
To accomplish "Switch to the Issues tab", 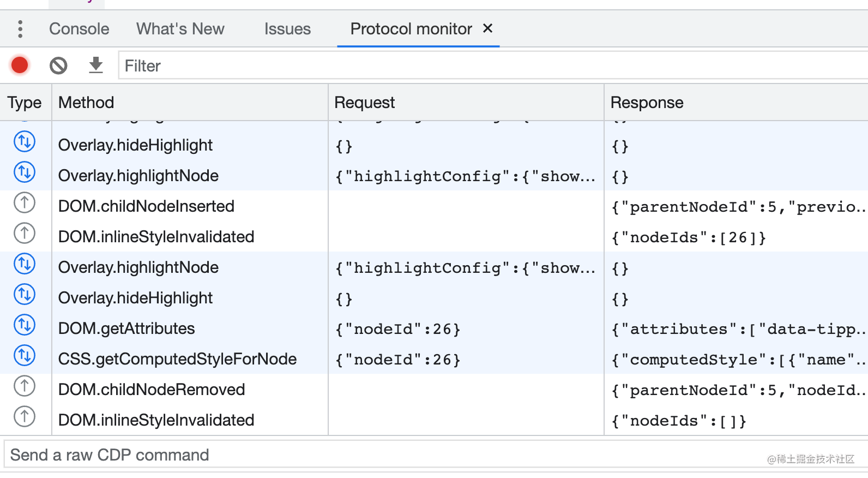I will click(x=287, y=29).
